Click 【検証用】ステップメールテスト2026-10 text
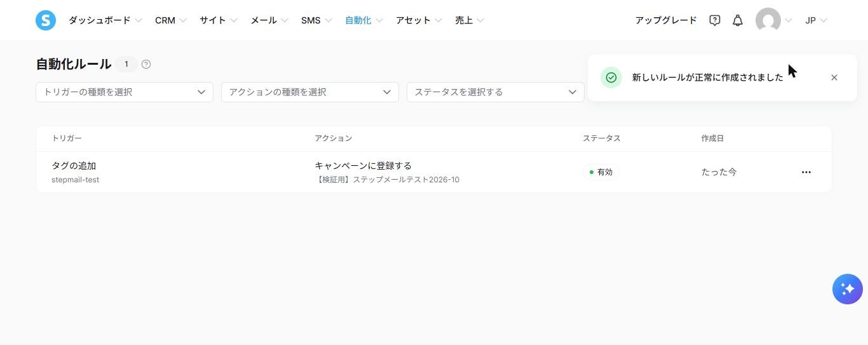Image resolution: width=868 pixels, height=345 pixels. pyautogui.click(x=387, y=180)
